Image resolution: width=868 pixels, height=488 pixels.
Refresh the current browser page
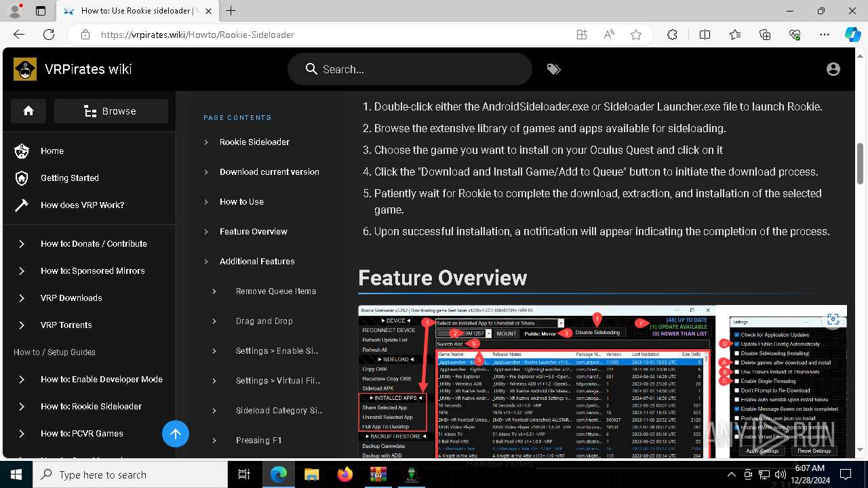(49, 35)
